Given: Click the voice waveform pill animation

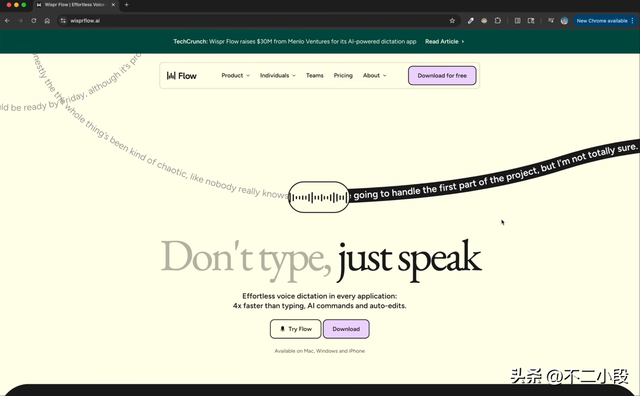Looking at the screenshot, I should [319, 197].
